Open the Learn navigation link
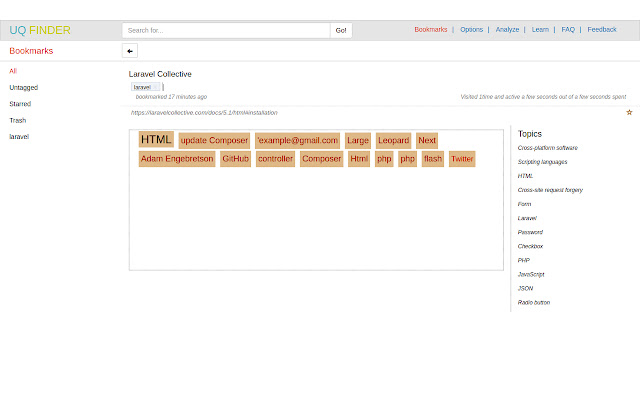The image size is (640, 400). click(x=540, y=29)
